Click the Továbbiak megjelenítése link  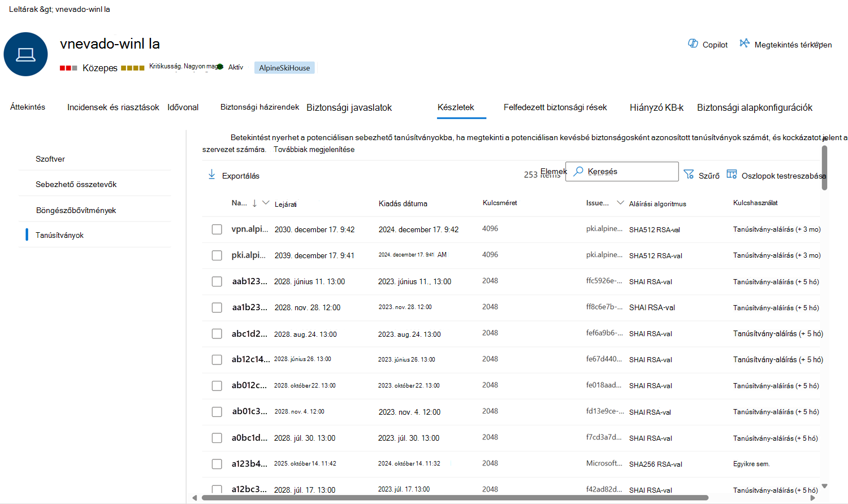click(314, 149)
